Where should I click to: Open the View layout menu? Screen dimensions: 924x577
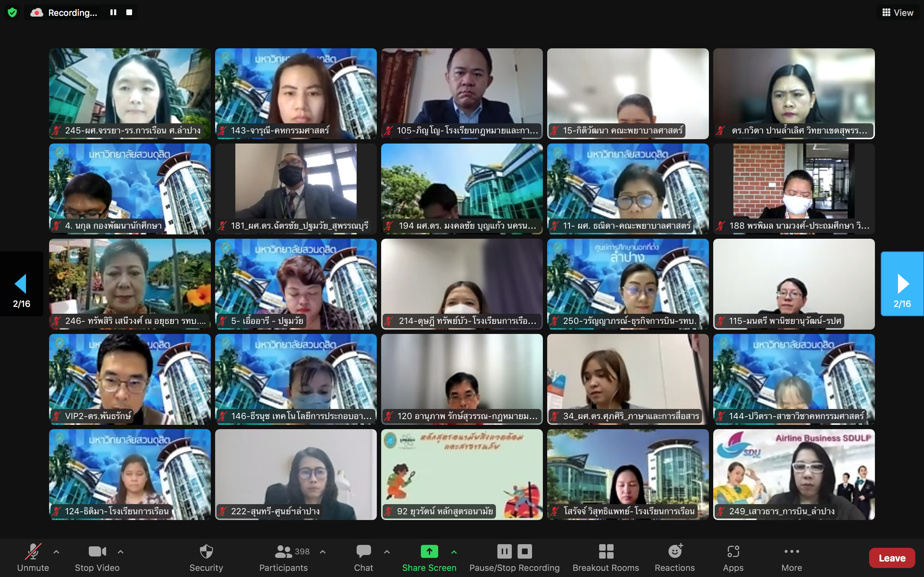(898, 13)
